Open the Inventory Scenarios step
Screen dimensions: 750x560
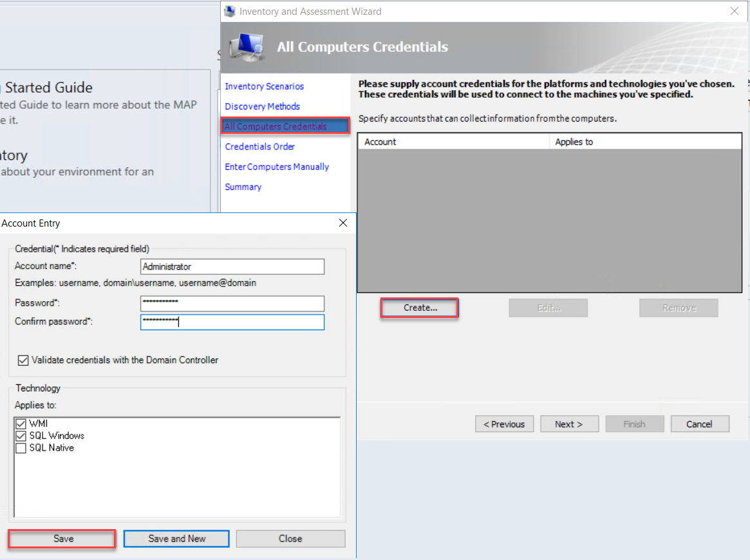(264, 86)
